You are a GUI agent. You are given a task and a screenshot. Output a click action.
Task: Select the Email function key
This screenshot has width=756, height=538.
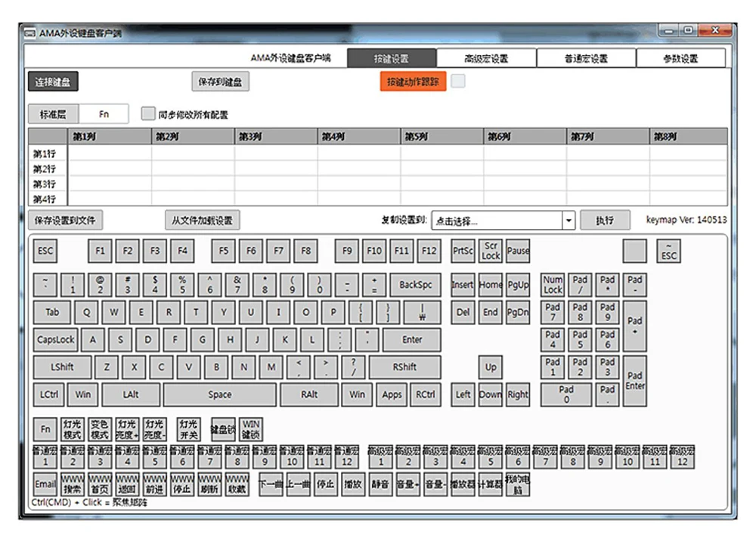click(x=45, y=484)
